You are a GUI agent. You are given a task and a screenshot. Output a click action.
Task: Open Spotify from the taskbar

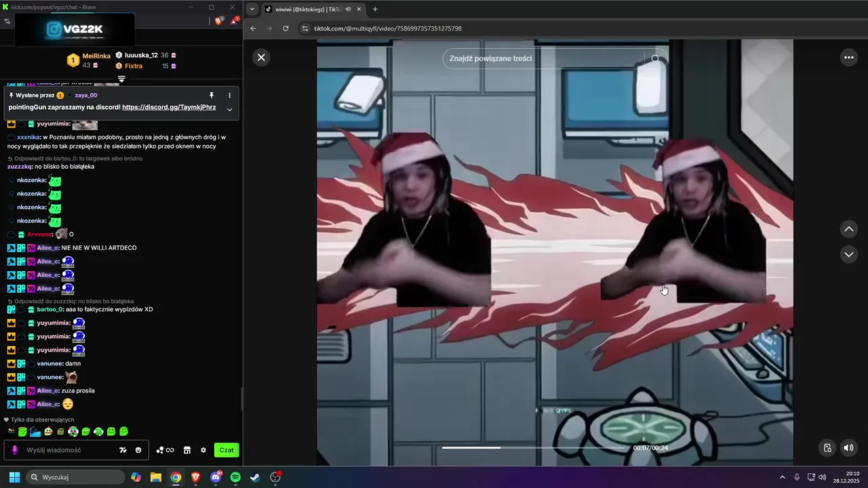coord(235,477)
